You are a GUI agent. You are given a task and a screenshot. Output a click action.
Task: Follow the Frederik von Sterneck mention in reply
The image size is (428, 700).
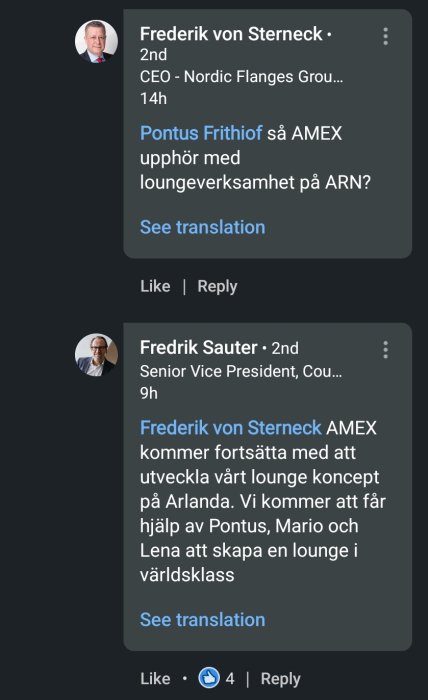[x=231, y=428]
